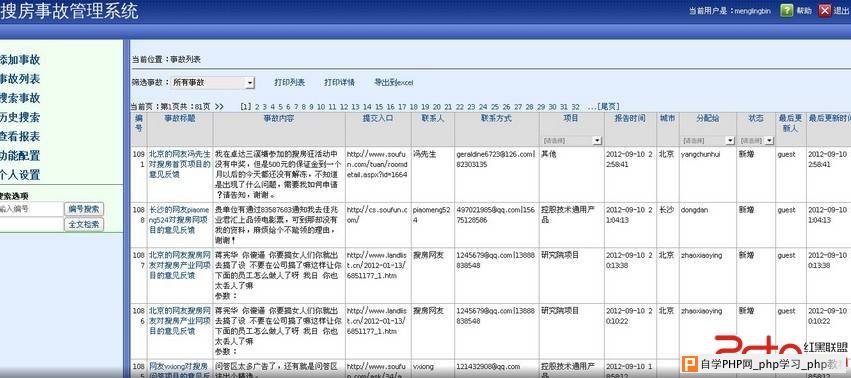Click the 输入编号 search input field
The width and height of the screenshot is (851, 378).
[31, 209]
